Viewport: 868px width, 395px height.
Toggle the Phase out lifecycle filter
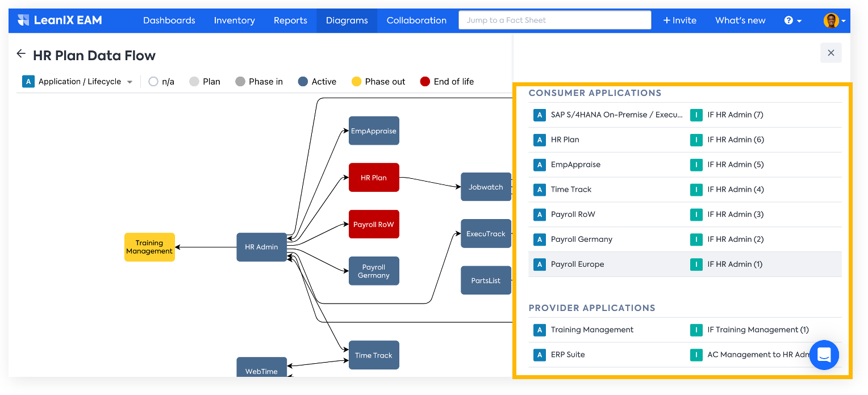(x=378, y=82)
